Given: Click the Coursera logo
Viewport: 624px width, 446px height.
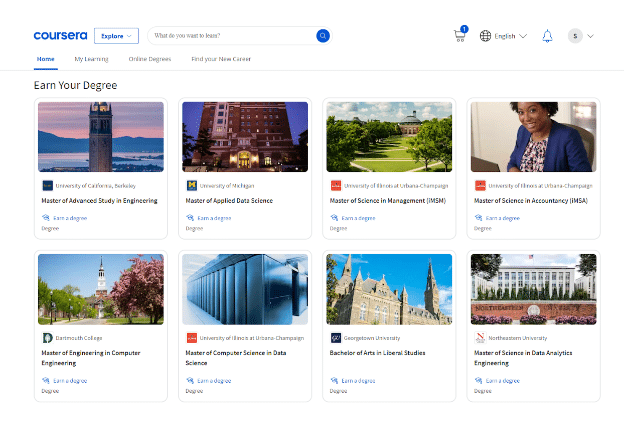Looking at the screenshot, I should (60, 36).
